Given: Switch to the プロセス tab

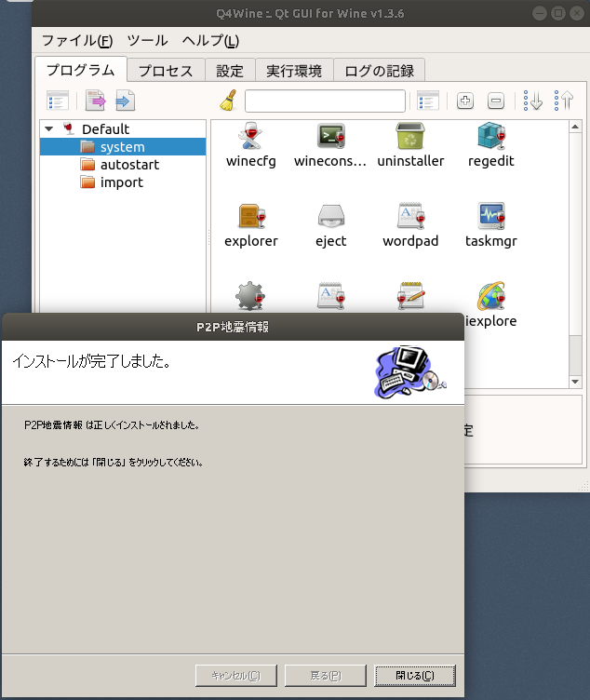Looking at the screenshot, I should pyautogui.click(x=166, y=71).
